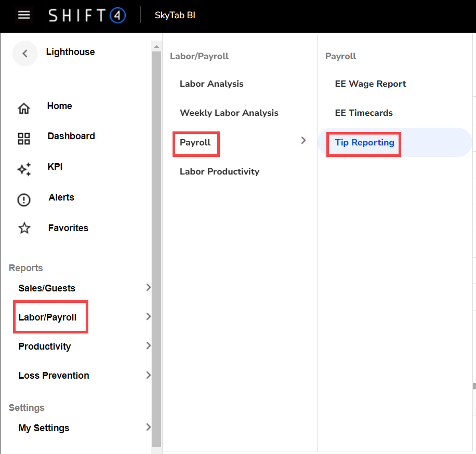This screenshot has width=476, height=454.
Task: Open Weekly Labor Analysis report
Action: [x=229, y=113]
